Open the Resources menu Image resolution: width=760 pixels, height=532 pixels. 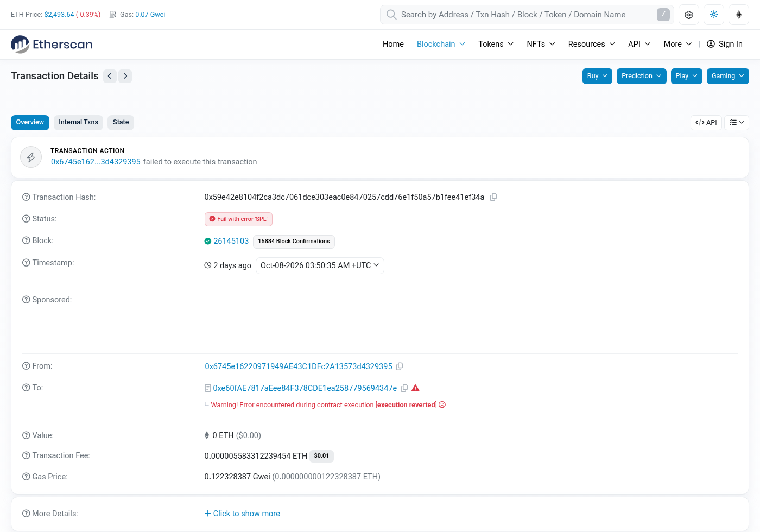coord(592,44)
